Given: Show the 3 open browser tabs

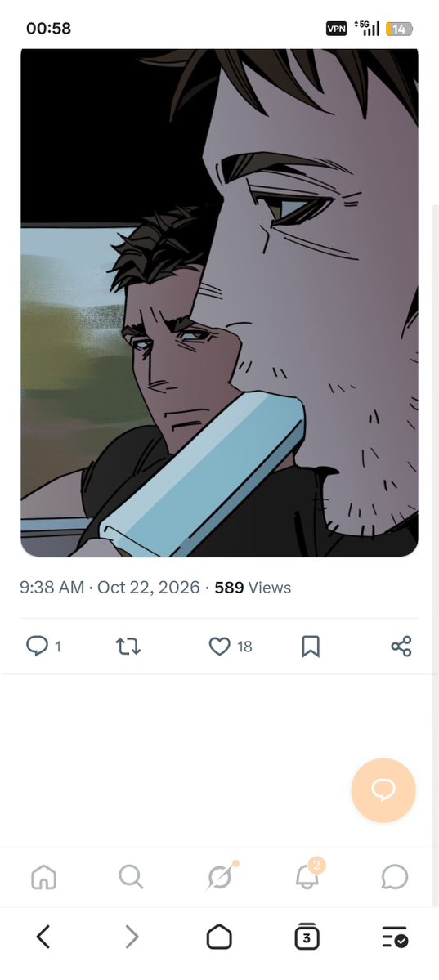Looking at the screenshot, I should (x=307, y=937).
